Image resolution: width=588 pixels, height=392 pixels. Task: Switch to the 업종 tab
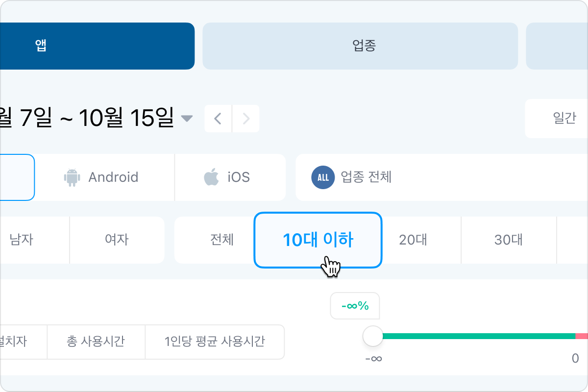(360, 46)
